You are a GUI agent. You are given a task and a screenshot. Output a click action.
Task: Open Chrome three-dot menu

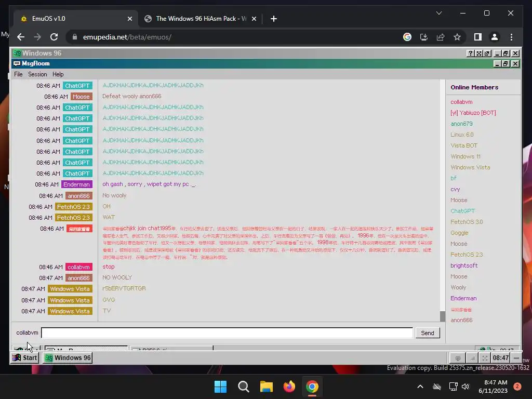point(511,37)
